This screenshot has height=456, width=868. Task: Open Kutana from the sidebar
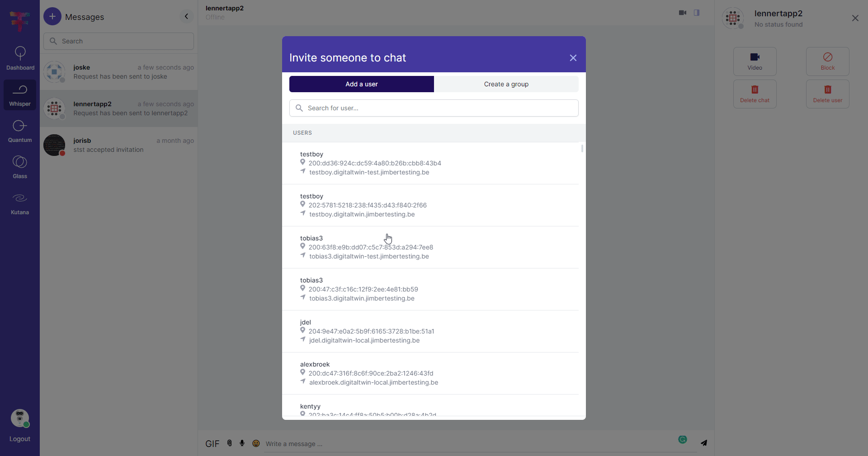point(19,204)
